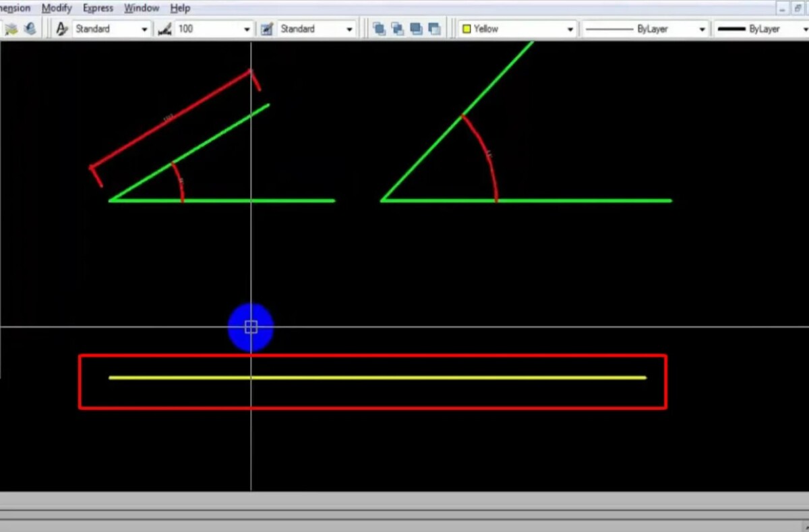Viewport: 809px width, 532px height.
Task: Open the Dimension Style manager icon
Action: point(267,29)
